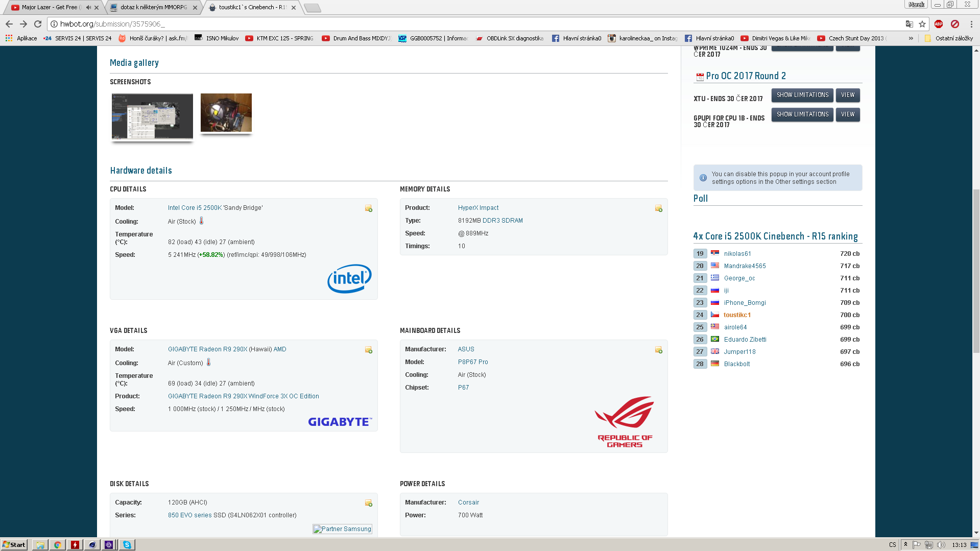Viewport: 980px width, 551px height.
Task: Reload the page
Action: [38, 24]
